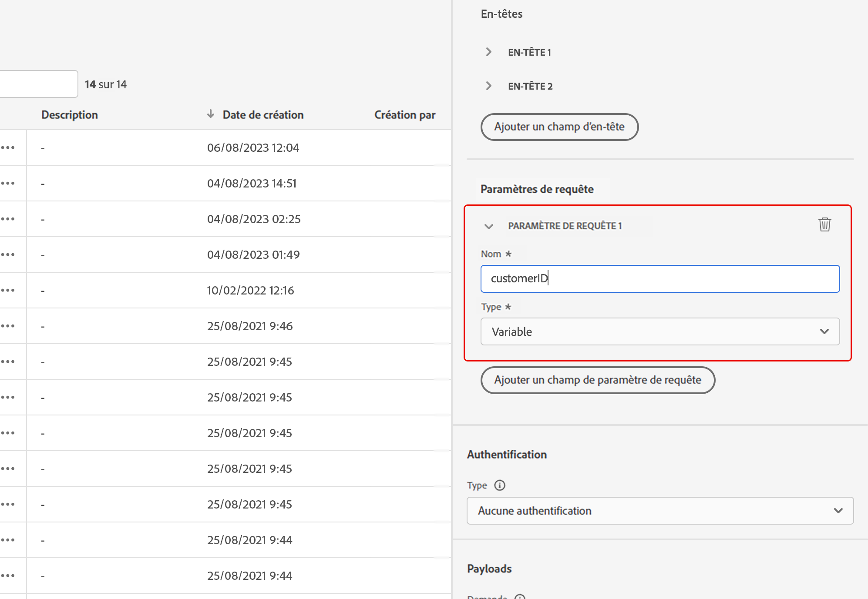This screenshot has width=868, height=599.
Task: Expand the EN-TÊTE 2 section
Action: [489, 86]
